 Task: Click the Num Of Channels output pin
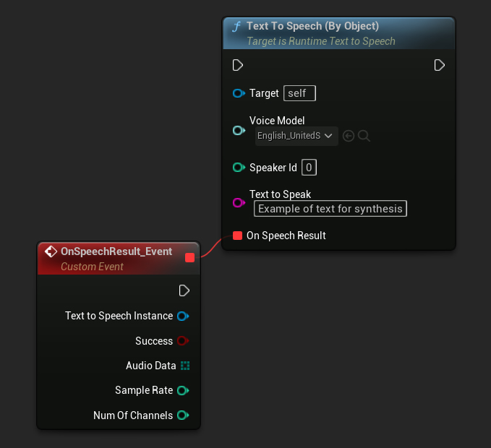pos(183,415)
